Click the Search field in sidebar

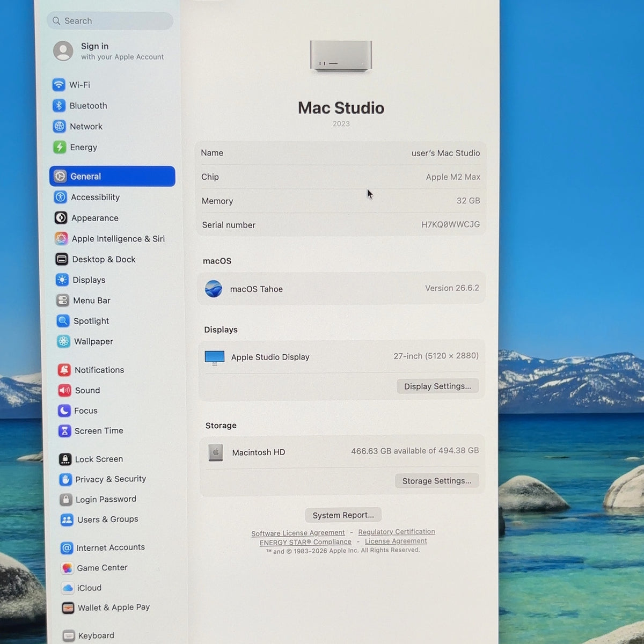coord(110,21)
